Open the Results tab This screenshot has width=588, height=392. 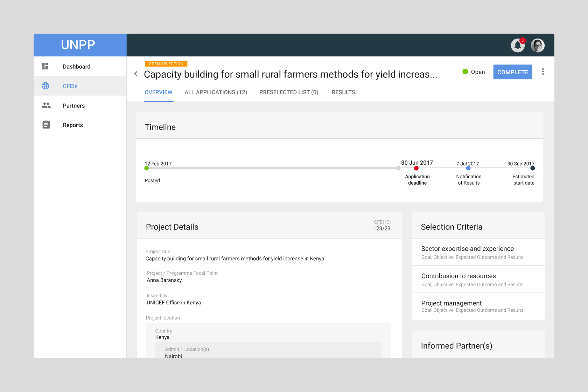click(x=343, y=92)
